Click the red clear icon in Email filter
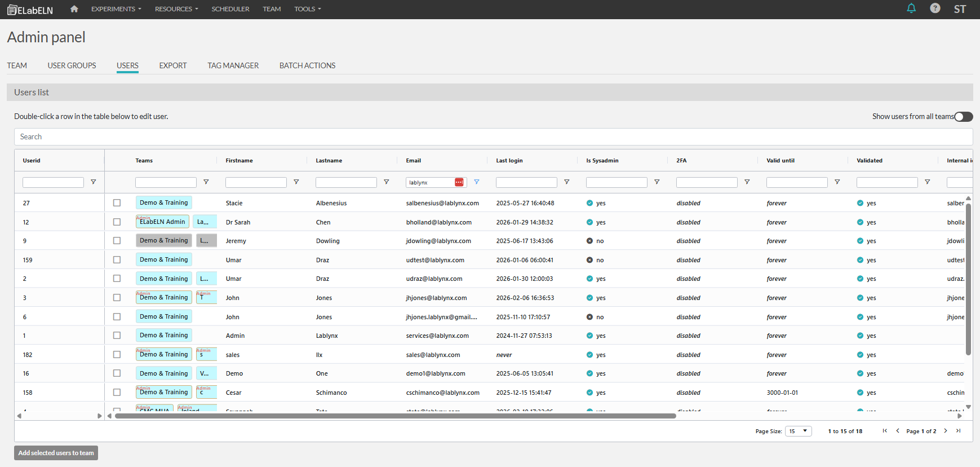The width and height of the screenshot is (980, 467). coord(459,182)
